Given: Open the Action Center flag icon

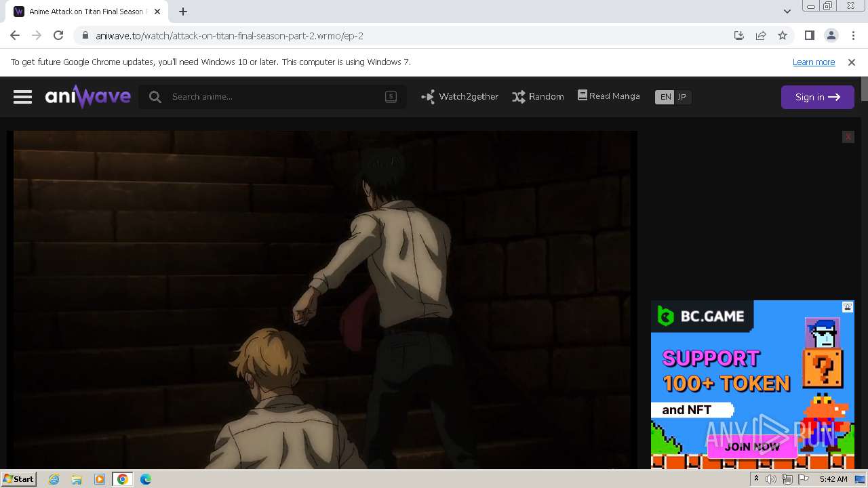Looking at the screenshot, I should (x=804, y=479).
